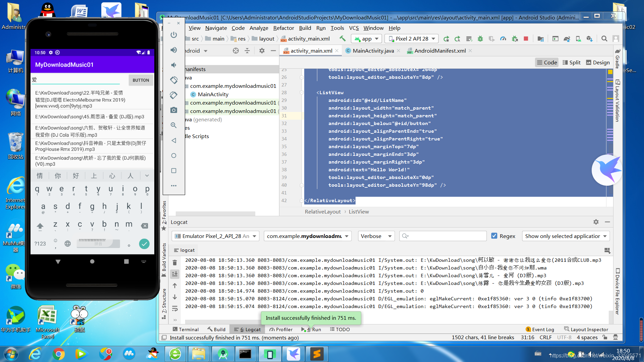Toggle scroll to end in logcat
This screenshot has width=644, height=362.
(175, 274)
